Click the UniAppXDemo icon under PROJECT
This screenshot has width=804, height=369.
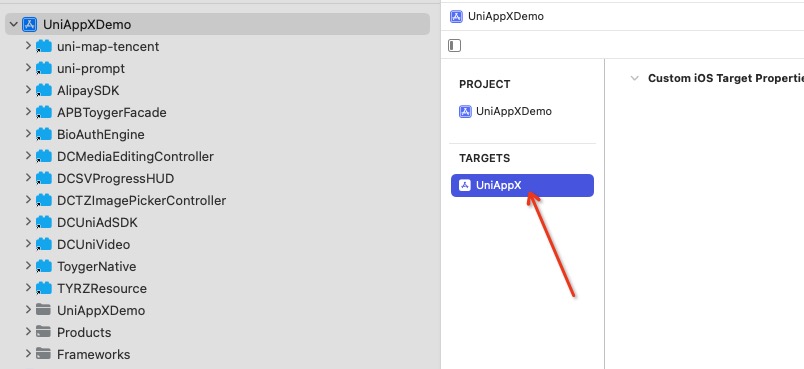465,112
